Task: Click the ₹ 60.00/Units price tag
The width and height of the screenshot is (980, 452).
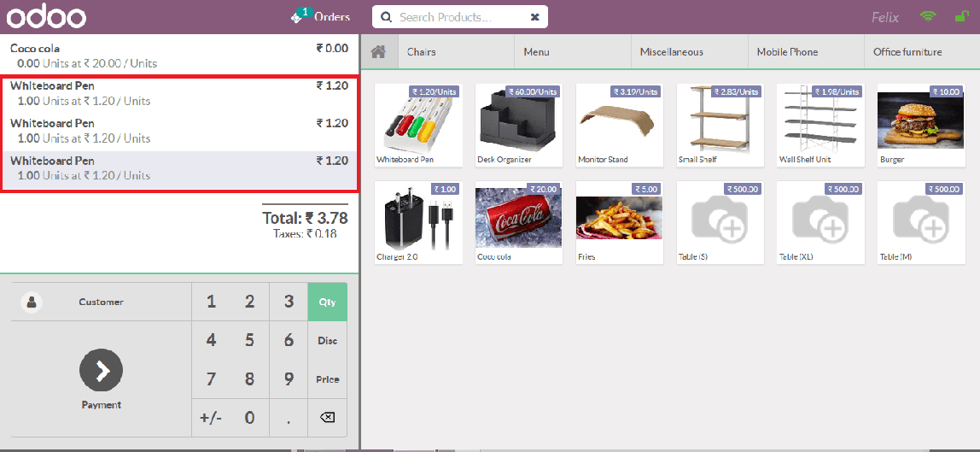Action: click(534, 92)
